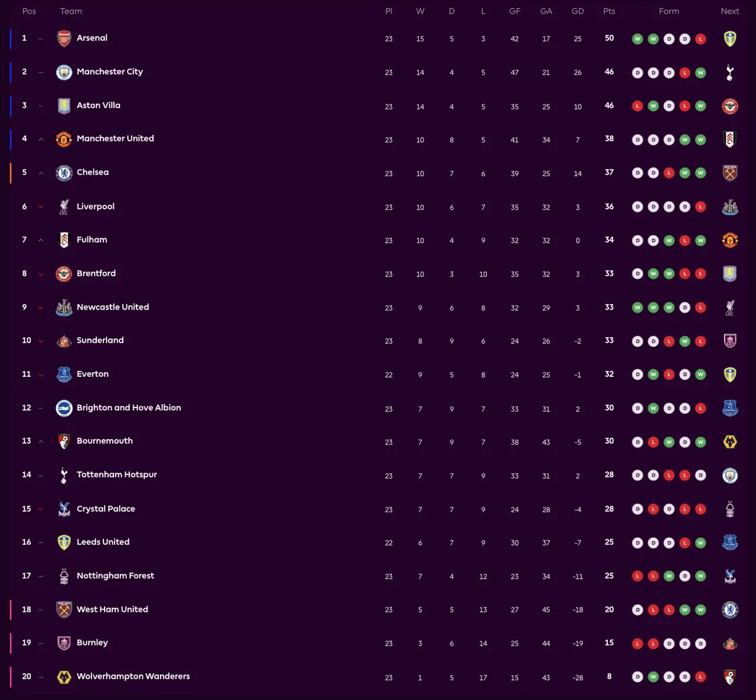Click Manchester United's upward position movement arrow
The height and width of the screenshot is (700, 756).
[x=41, y=139]
